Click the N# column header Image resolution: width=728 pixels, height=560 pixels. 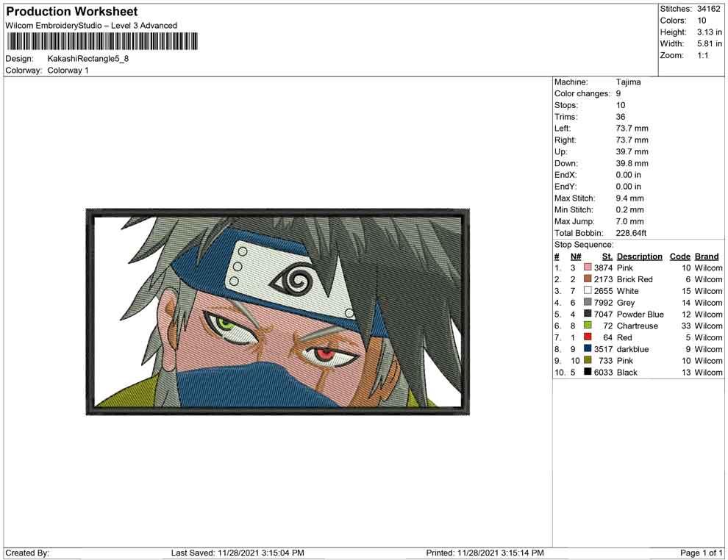pos(576,256)
